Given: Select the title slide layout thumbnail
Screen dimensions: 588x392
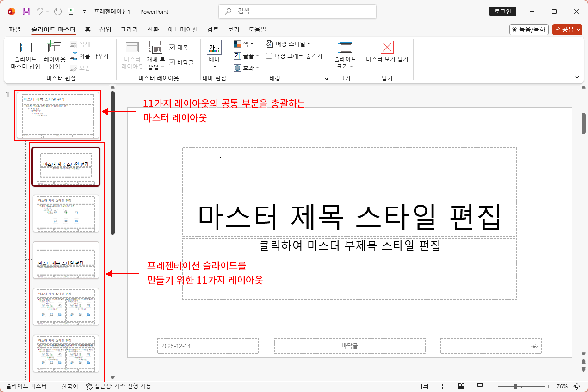Looking at the screenshot, I should (66, 167).
